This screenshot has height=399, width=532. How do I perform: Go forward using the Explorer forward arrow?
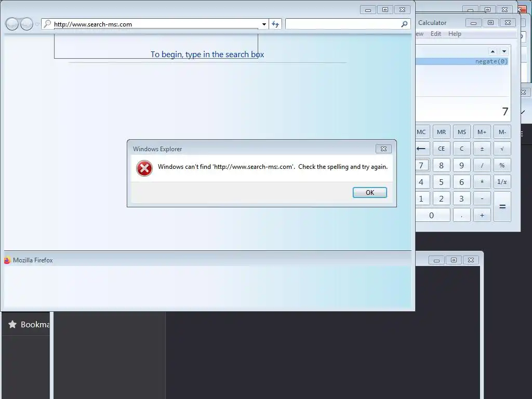pyautogui.click(x=26, y=24)
